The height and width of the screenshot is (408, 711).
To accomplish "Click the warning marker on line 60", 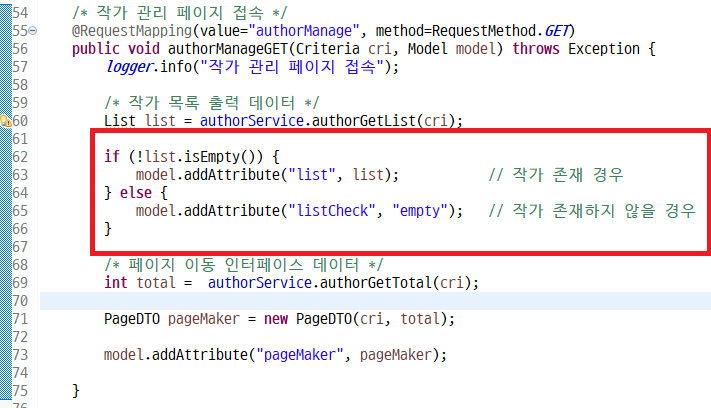I will [5, 121].
